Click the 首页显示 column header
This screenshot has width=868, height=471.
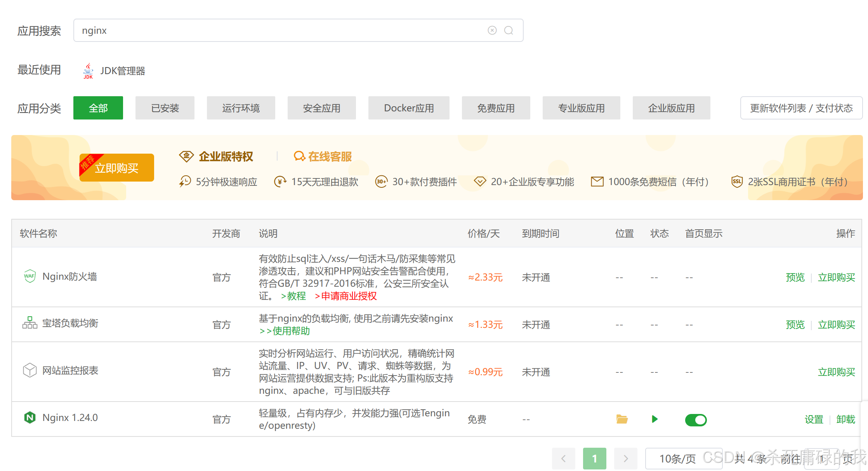click(x=703, y=233)
